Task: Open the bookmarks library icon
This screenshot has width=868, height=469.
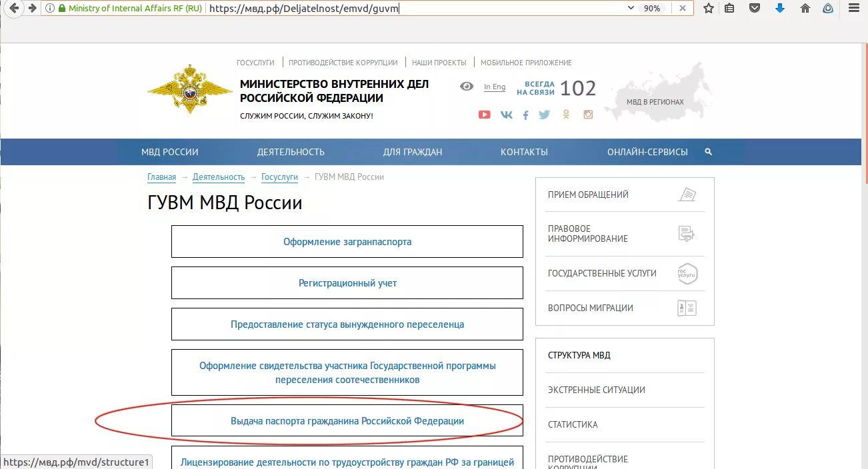Action: [x=729, y=9]
